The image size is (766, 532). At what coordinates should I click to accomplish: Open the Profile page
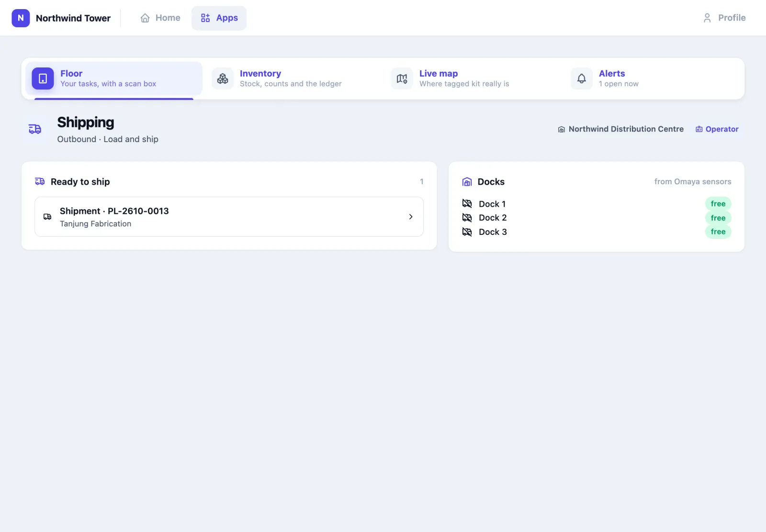(724, 18)
